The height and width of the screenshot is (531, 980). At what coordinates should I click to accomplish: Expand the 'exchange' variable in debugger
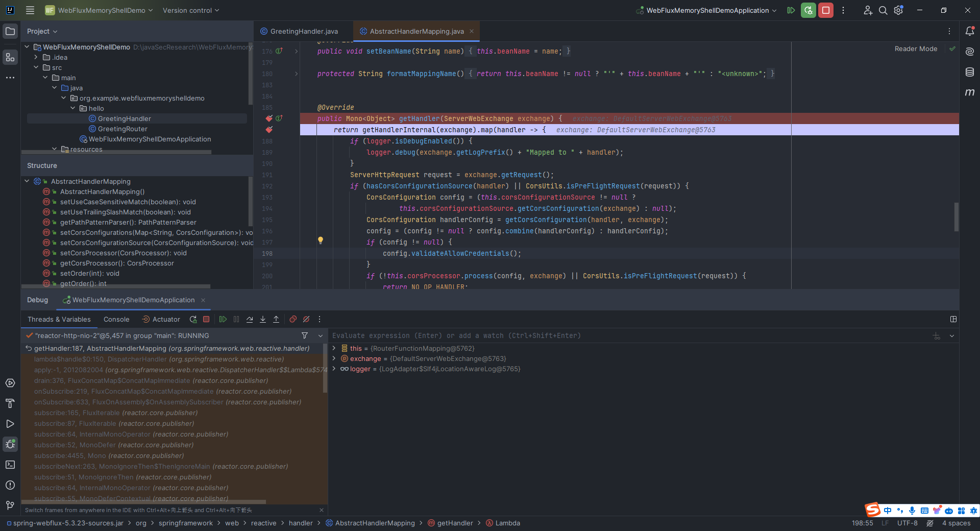pyautogui.click(x=334, y=358)
